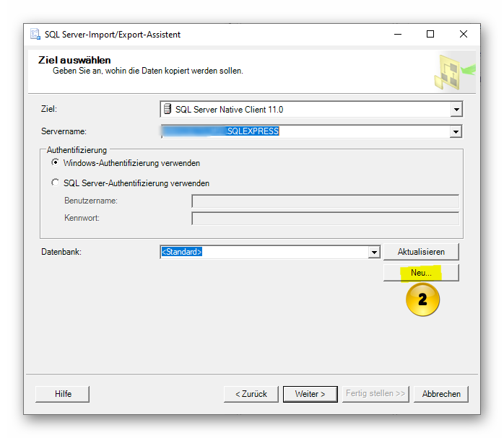
Task: Click the Benutzername text field
Action: click(324, 201)
